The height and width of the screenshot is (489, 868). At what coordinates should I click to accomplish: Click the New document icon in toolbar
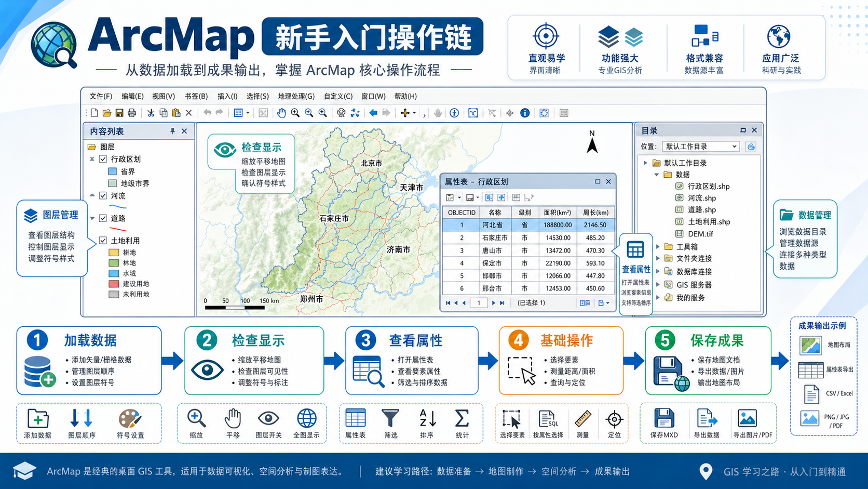pos(94,113)
